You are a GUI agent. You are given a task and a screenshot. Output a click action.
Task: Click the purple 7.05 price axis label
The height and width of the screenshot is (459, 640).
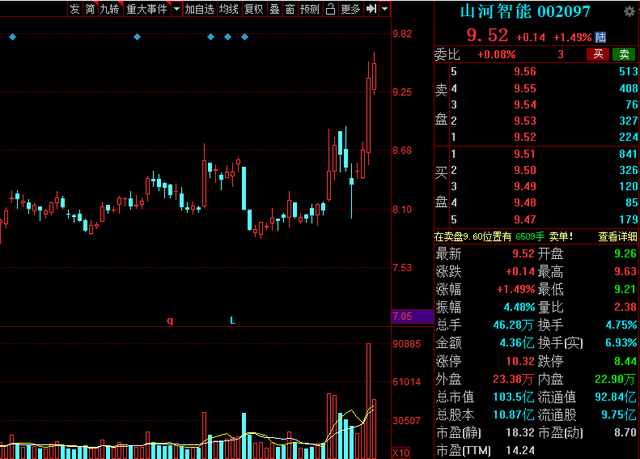pyautogui.click(x=412, y=317)
